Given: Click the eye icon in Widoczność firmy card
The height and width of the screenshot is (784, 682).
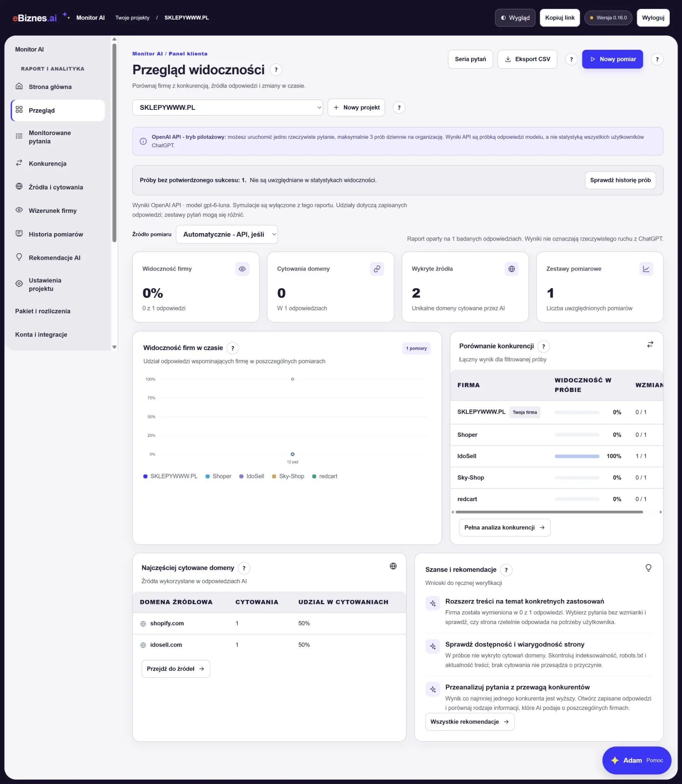Looking at the screenshot, I should (242, 269).
